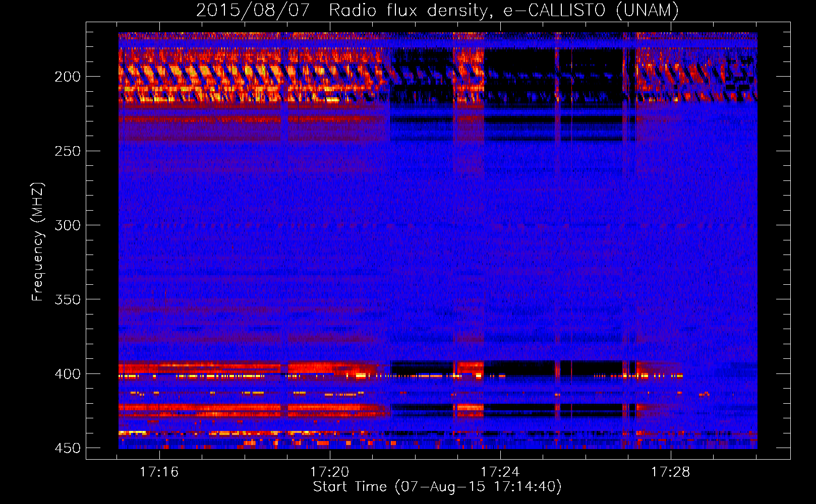816x504 pixels.
Task: Click the 17:20 time tick label
Action: click(x=330, y=472)
